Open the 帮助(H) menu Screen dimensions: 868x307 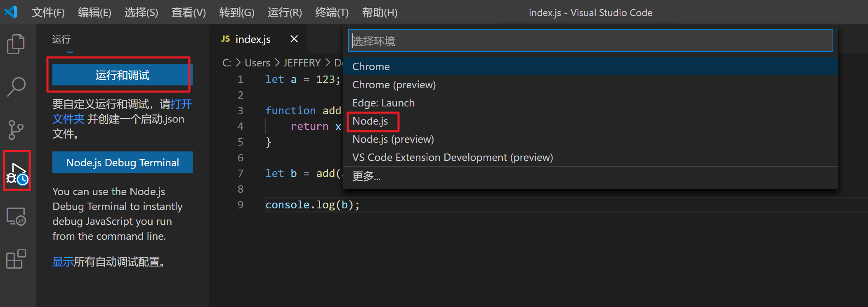(380, 12)
